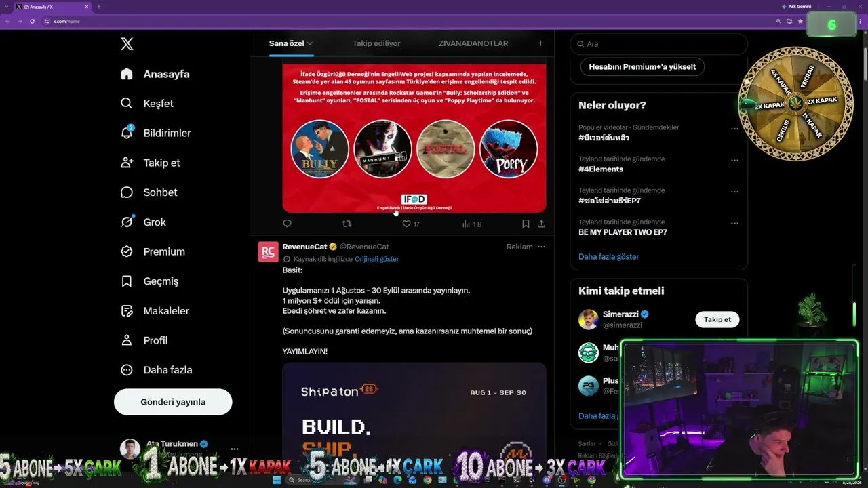Open more options on RevenueCat ad
This screenshot has width=868, height=488.
pyautogui.click(x=541, y=247)
